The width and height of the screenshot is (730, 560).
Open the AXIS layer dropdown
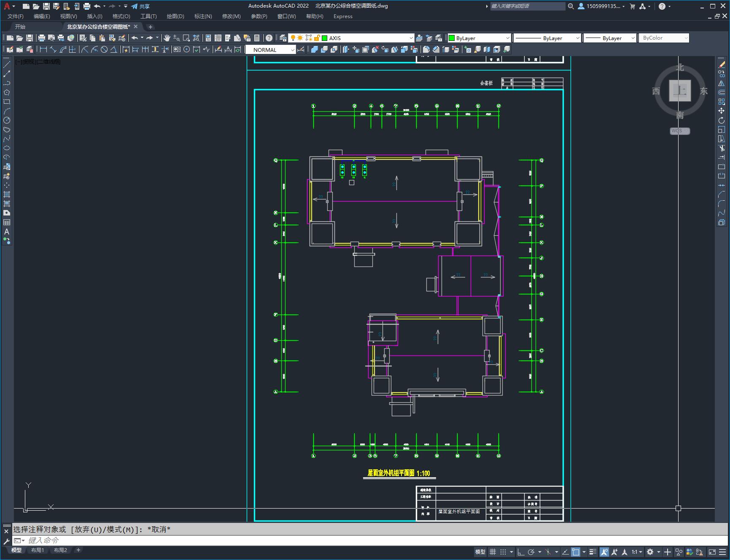411,38
